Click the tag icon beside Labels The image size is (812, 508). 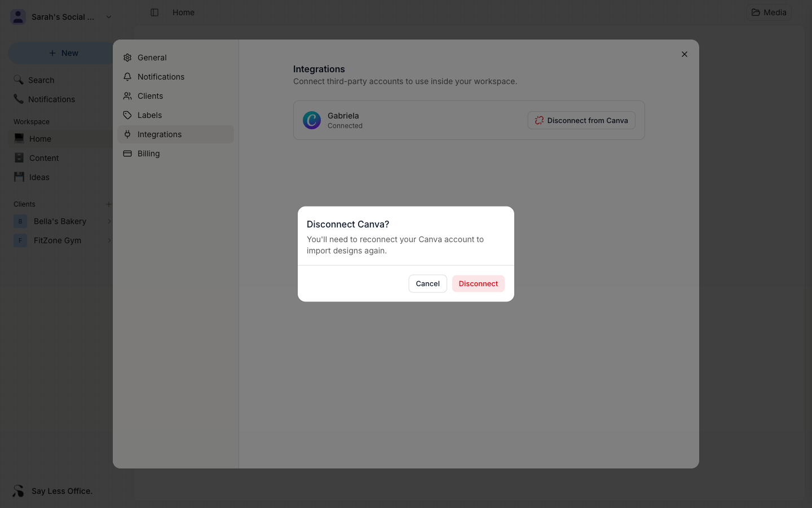pyautogui.click(x=127, y=115)
